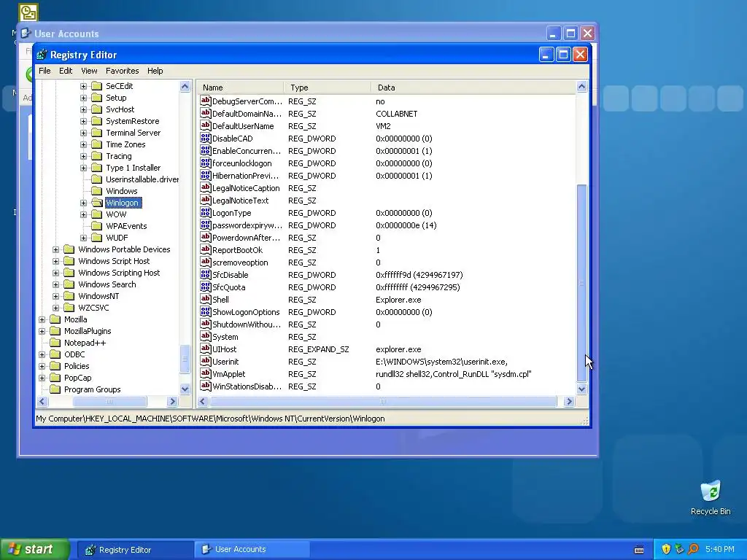Sort values by the Name column header
This screenshot has width=747, height=560.
(240, 87)
